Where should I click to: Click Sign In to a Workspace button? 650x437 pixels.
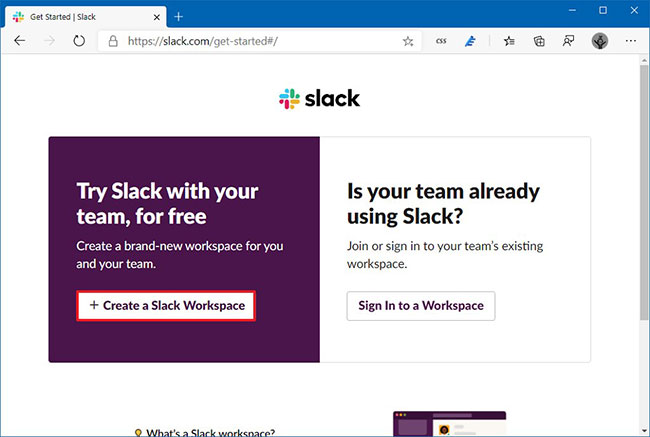coord(421,306)
